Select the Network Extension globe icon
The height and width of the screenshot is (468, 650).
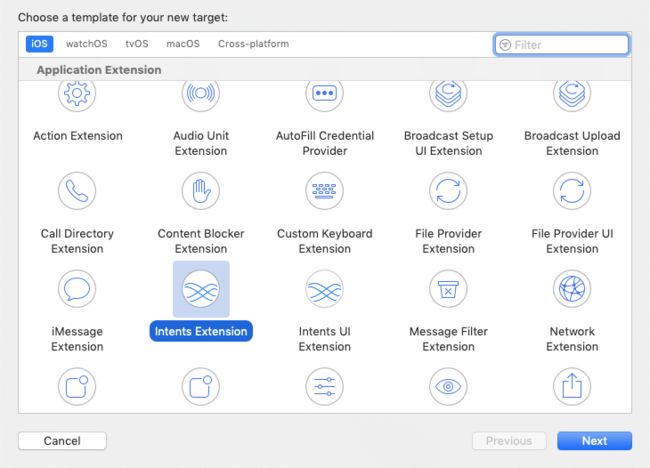coord(572,289)
